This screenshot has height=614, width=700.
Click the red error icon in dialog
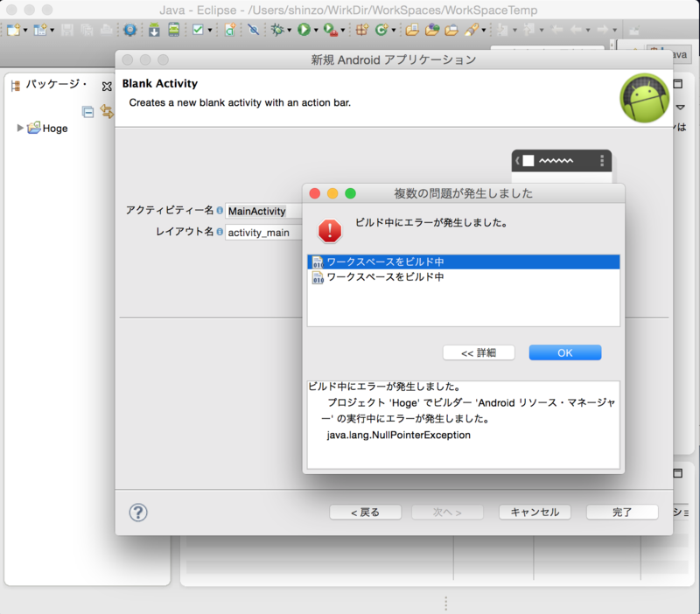(330, 231)
